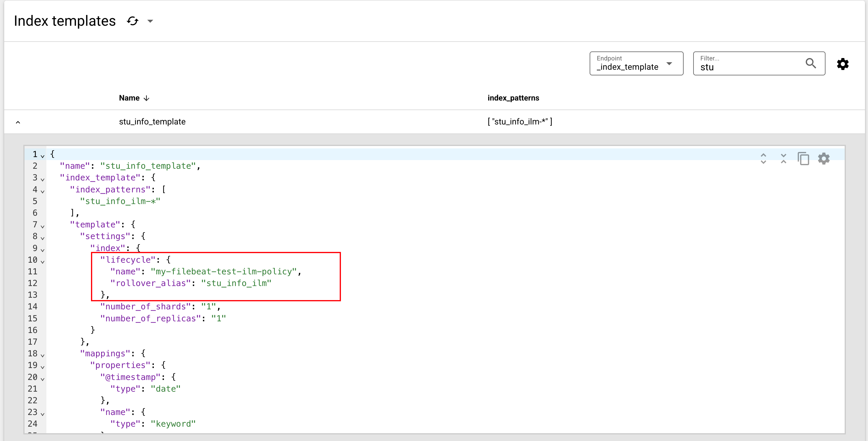Collapse the stu_info_template row
The width and height of the screenshot is (868, 441).
18,122
